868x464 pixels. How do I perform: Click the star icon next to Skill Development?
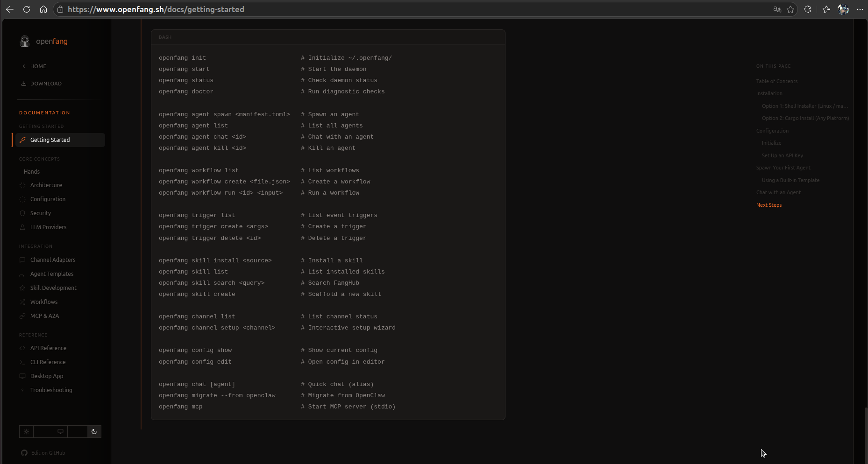click(22, 288)
